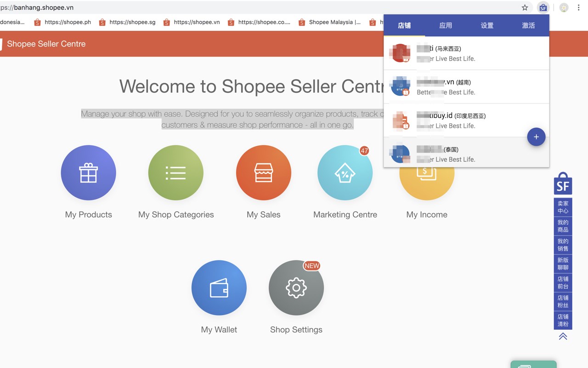Click the browser profile avatar icon
Viewport: 588px width, 368px height.
click(x=564, y=7)
